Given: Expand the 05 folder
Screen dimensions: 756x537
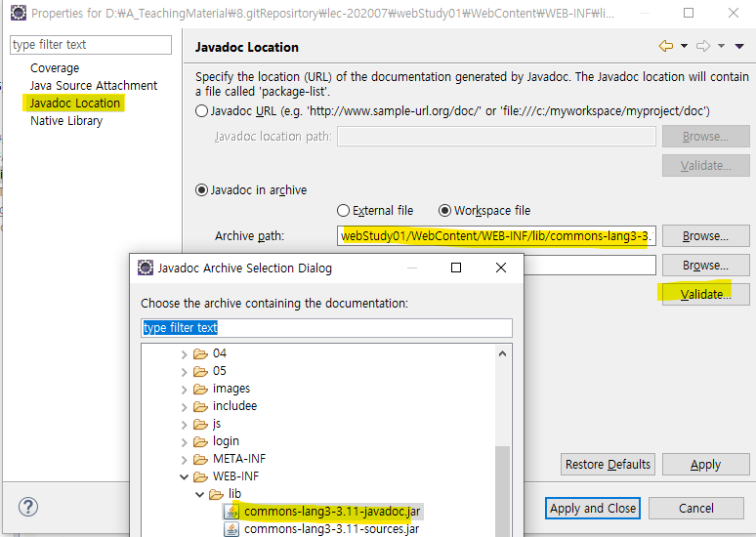Looking at the screenshot, I should coord(184,372).
